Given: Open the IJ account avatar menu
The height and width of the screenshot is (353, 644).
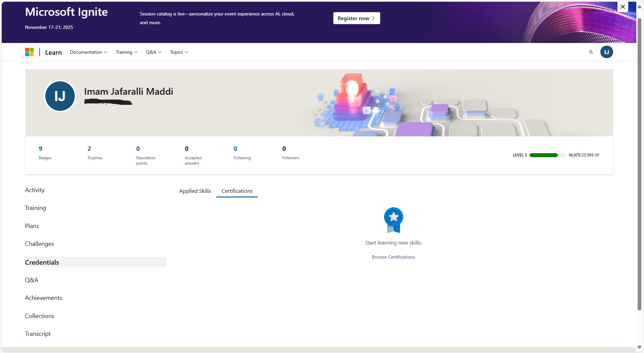Looking at the screenshot, I should (x=606, y=52).
